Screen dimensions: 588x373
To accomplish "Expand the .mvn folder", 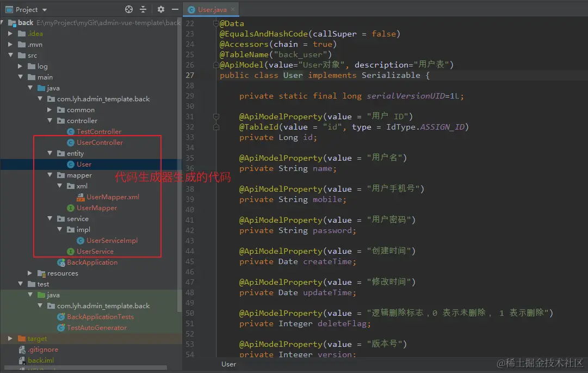I will click(10, 44).
